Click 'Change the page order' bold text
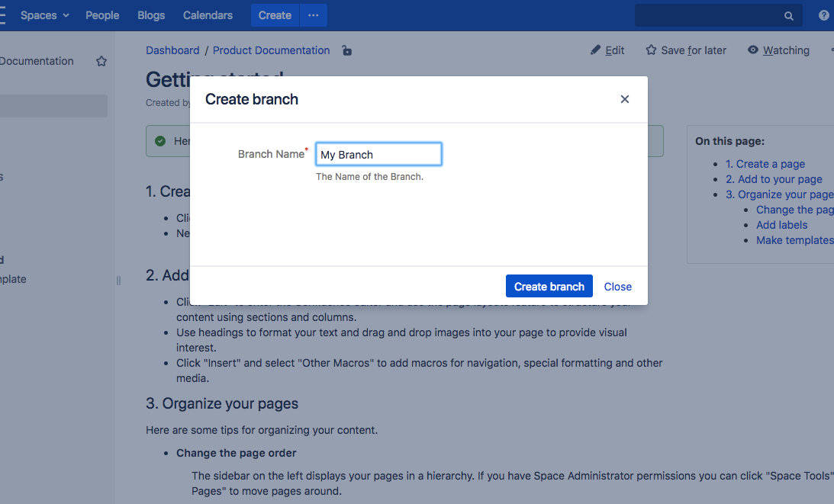The image size is (834, 504). (236, 453)
